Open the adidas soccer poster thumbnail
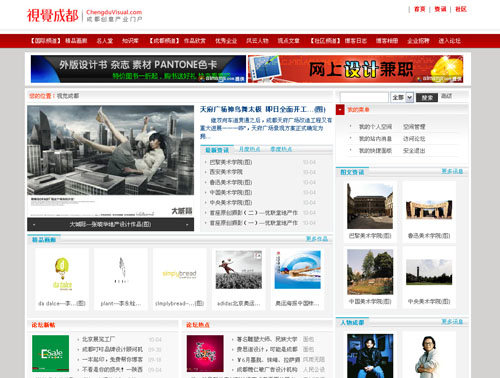500x378 pixels. [239, 270]
